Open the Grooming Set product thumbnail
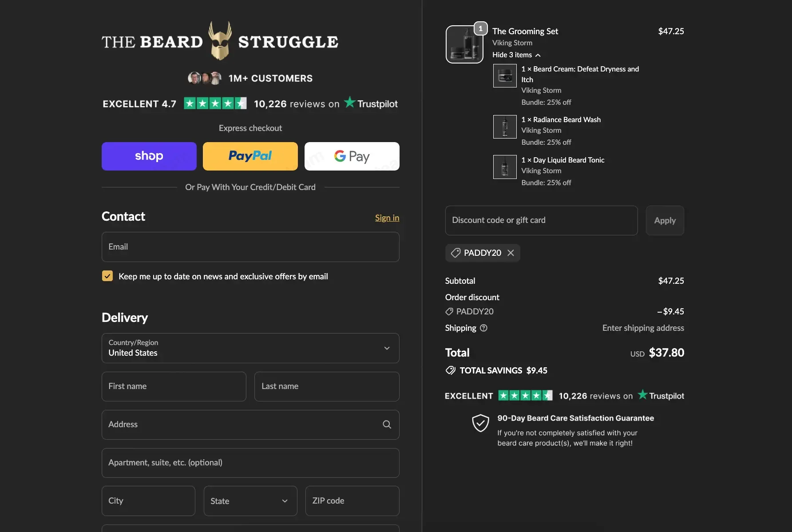Screen dimensions: 792x532 click(x=464, y=44)
